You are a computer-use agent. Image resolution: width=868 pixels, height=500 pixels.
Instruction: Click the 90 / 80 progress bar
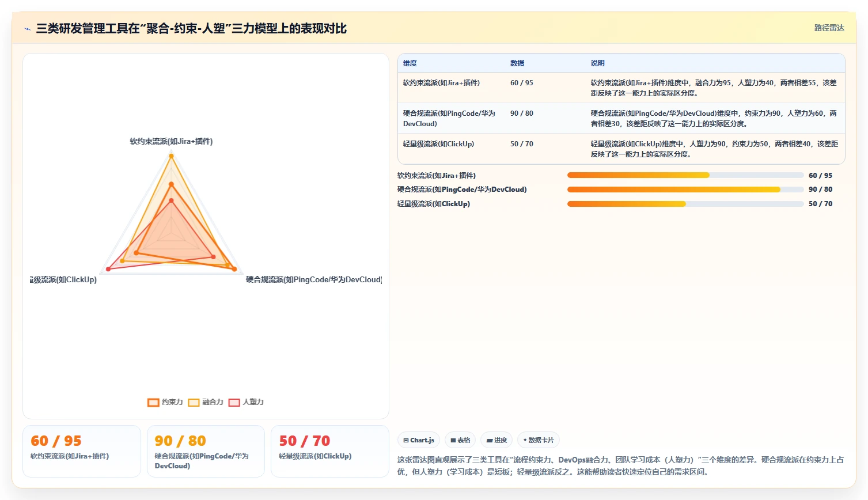(685, 190)
